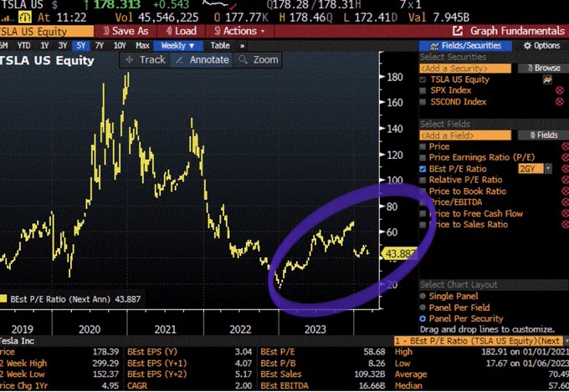569x392 pixels.
Task: Click the magnifier icon on Zoom
Action: [x=243, y=60]
